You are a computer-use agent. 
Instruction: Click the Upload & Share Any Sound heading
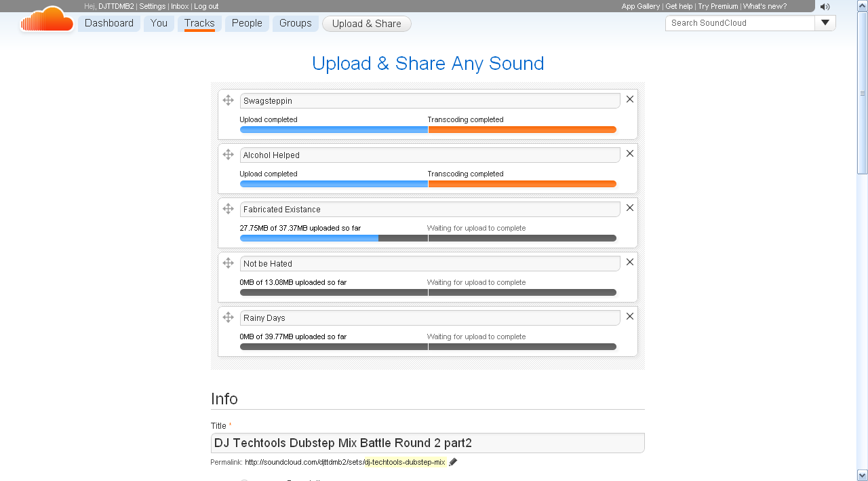tap(428, 64)
